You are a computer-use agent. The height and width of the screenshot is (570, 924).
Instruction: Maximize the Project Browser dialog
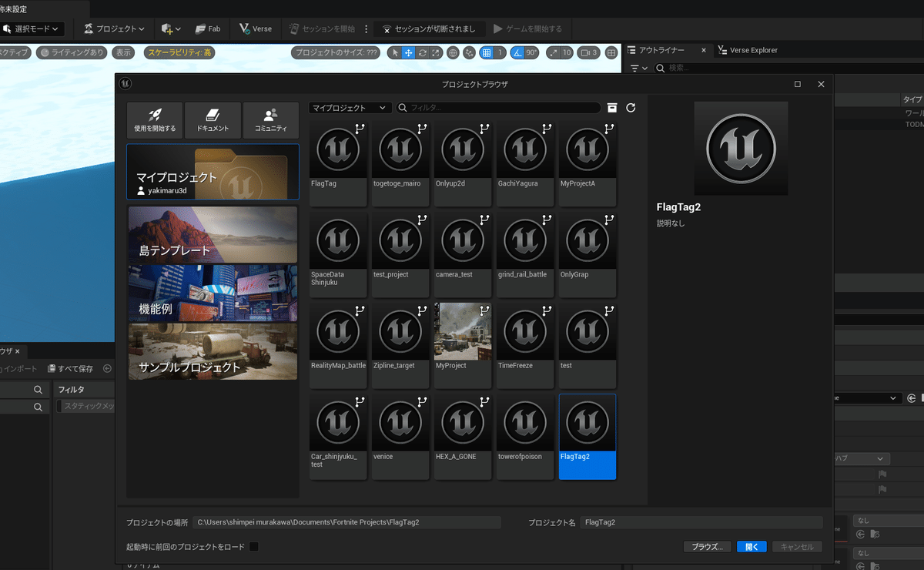click(x=798, y=84)
